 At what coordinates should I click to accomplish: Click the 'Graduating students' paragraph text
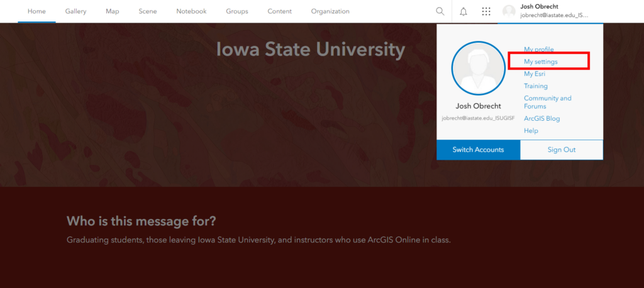[258, 240]
